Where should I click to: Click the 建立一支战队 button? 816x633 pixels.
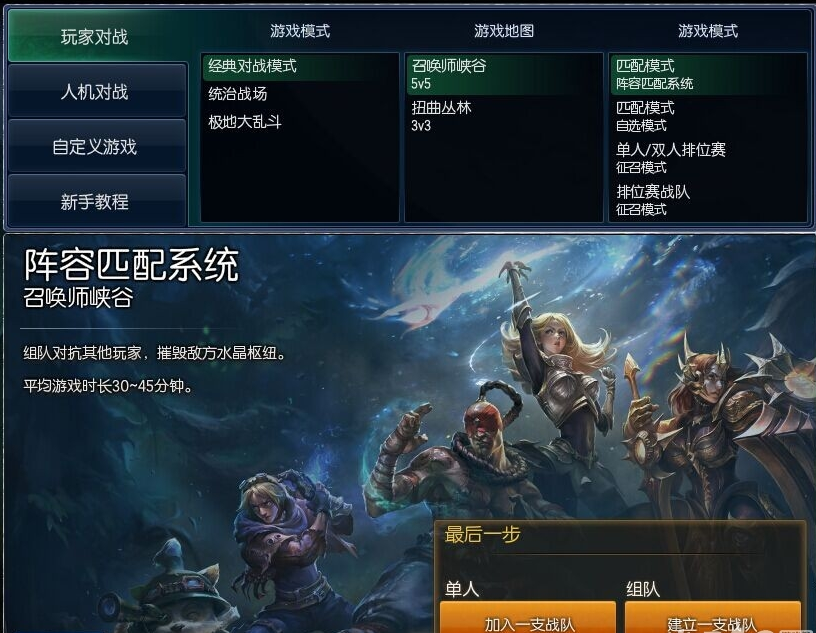tap(713, 618)
